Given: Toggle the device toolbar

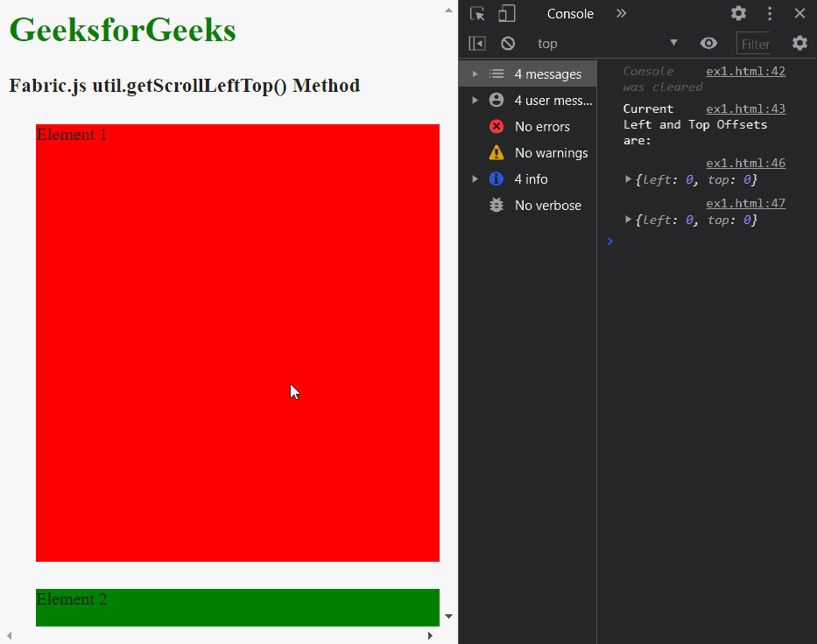Looking at the screenshot, I should pyautogui.click(x=506, y=13).
